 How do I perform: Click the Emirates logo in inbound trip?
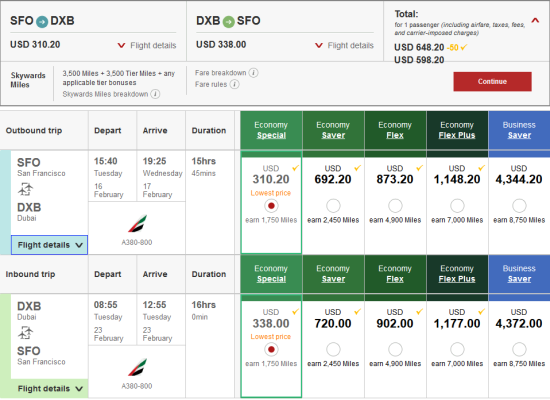(x=137, y=367)
